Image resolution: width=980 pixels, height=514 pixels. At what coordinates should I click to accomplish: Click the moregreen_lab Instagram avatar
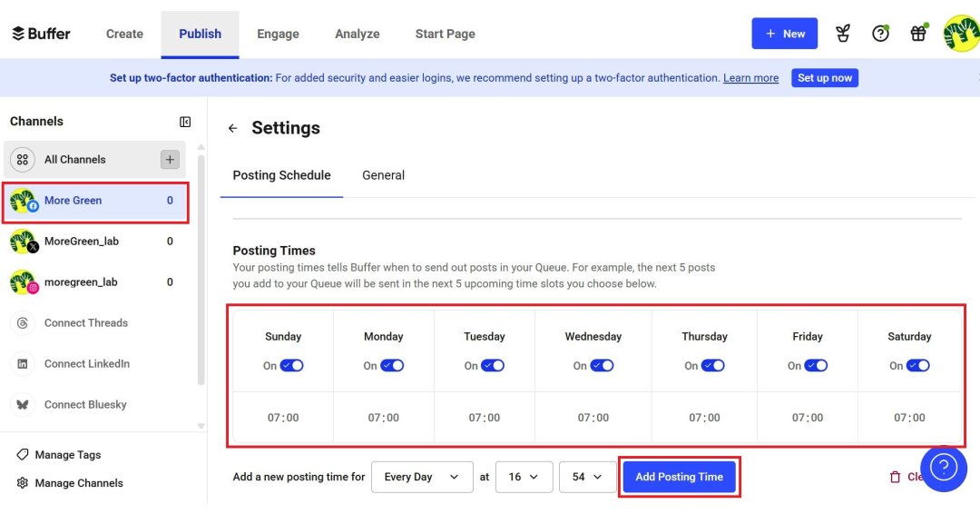pyautogui.click(x=23, y=282)
